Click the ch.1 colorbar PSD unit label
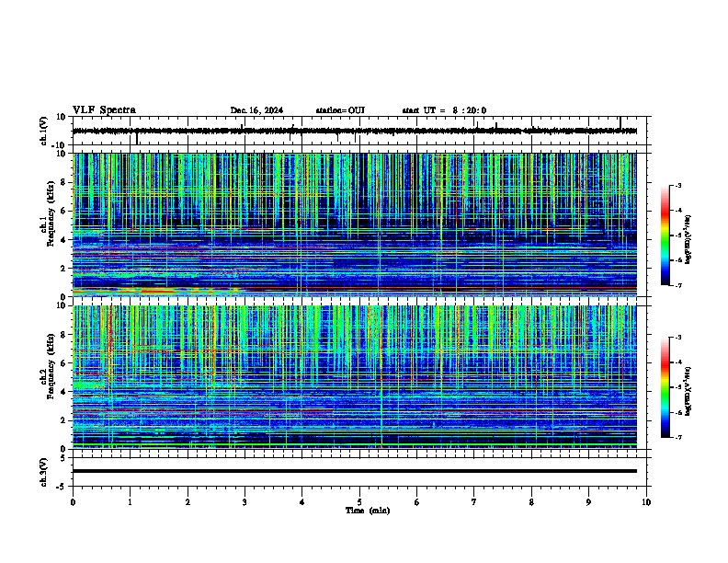Image resolution: width=728 pixels, height=563 pixels. click(x=688, y=239)
